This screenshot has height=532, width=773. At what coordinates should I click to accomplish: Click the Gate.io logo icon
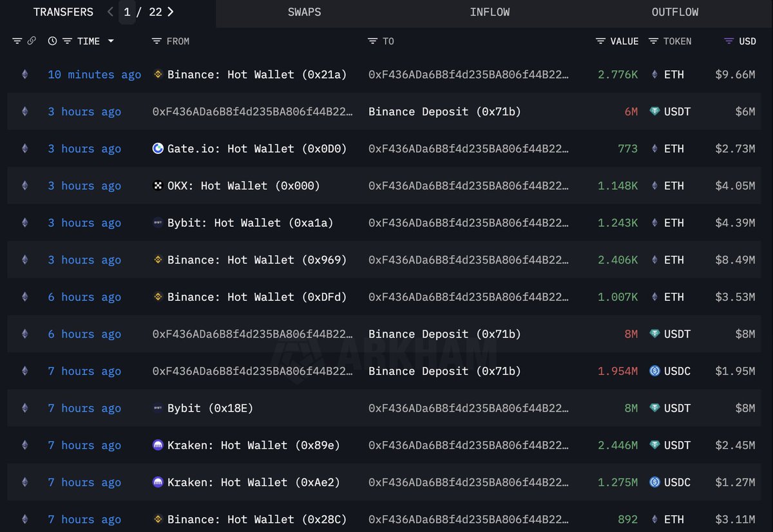tap(158, 149)
